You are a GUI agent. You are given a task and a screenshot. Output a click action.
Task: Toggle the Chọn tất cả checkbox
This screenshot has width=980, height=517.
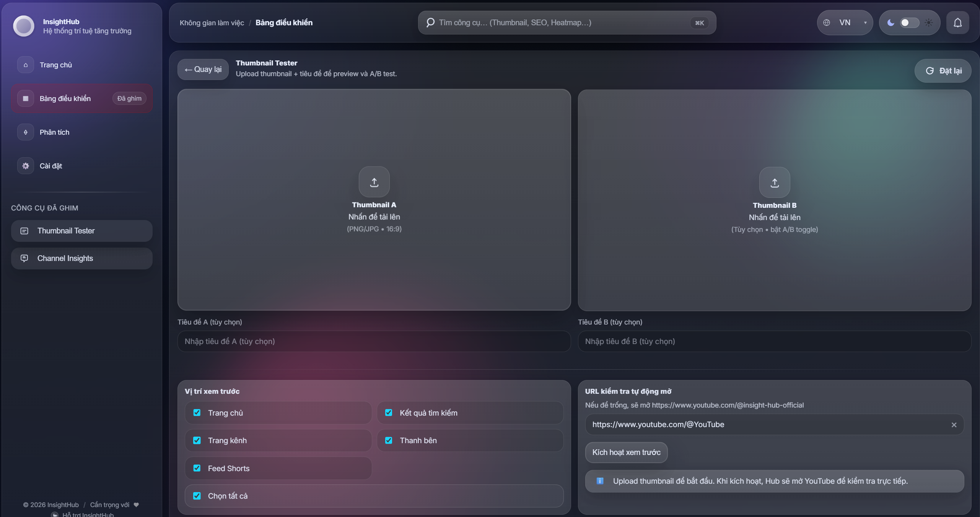pos(197,496)
